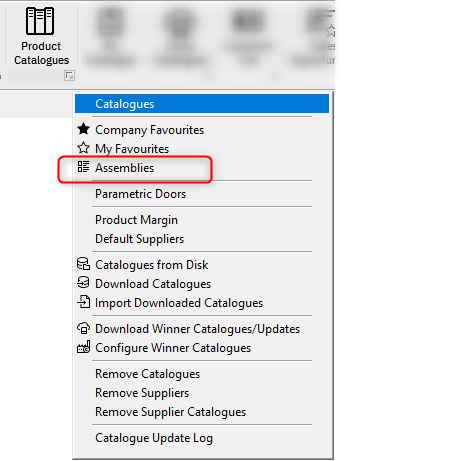The image size is (474, 461).
Task: Expand the Product Catalogues group launcher arrow
Action: 69,76
